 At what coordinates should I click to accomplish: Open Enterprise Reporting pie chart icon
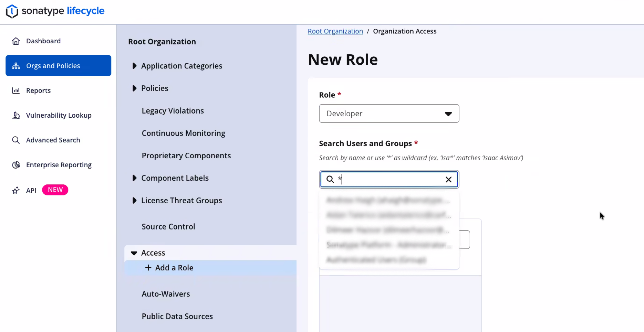pyautogui.click(x=16, y=165)
